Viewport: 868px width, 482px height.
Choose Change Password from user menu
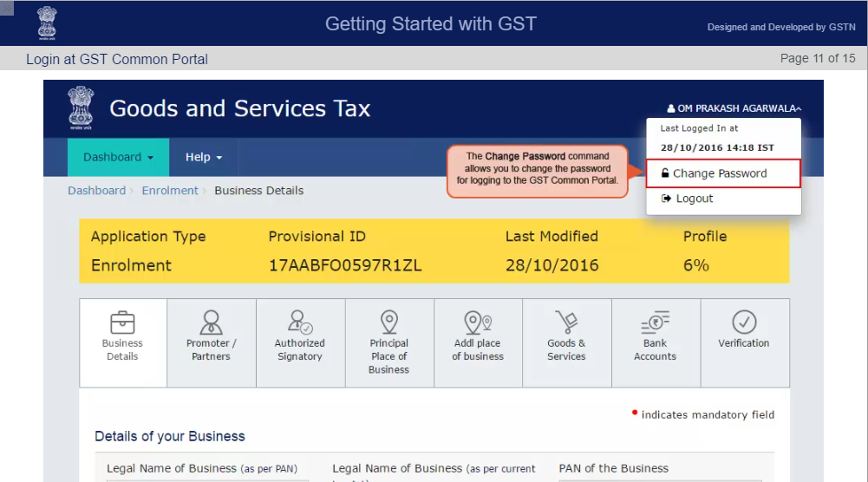click(723, 173)
